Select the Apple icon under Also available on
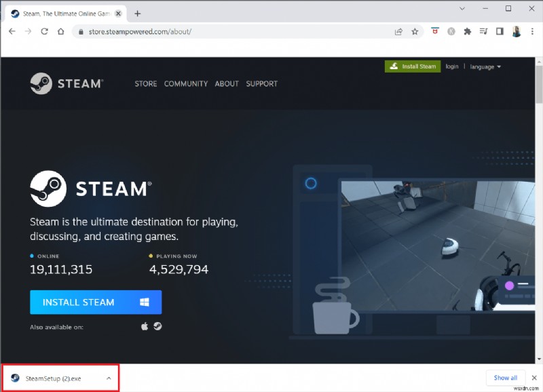This screenshot has width=543, height=392. [x=144, y=326]
